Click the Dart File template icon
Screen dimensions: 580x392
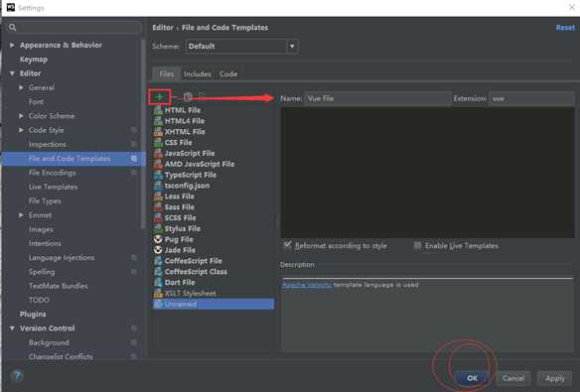point(158,282)
